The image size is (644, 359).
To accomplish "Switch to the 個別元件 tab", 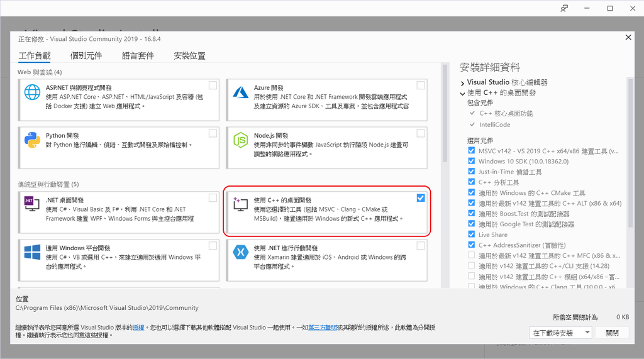I will pos(86,55).
